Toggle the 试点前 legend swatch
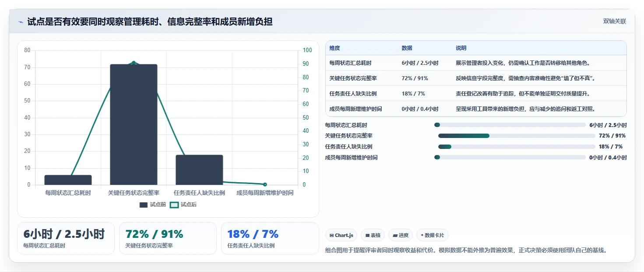This screenshot has height=272, width=644. 144,205
